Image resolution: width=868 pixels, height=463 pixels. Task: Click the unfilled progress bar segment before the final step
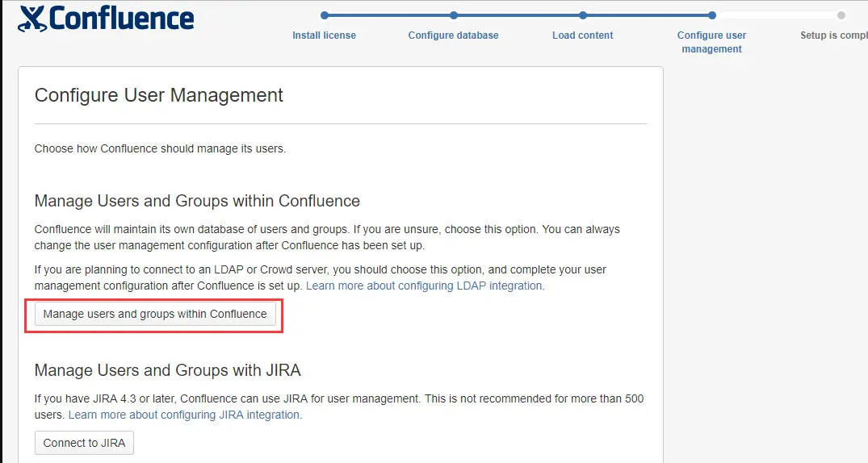(x=777, y=15)
